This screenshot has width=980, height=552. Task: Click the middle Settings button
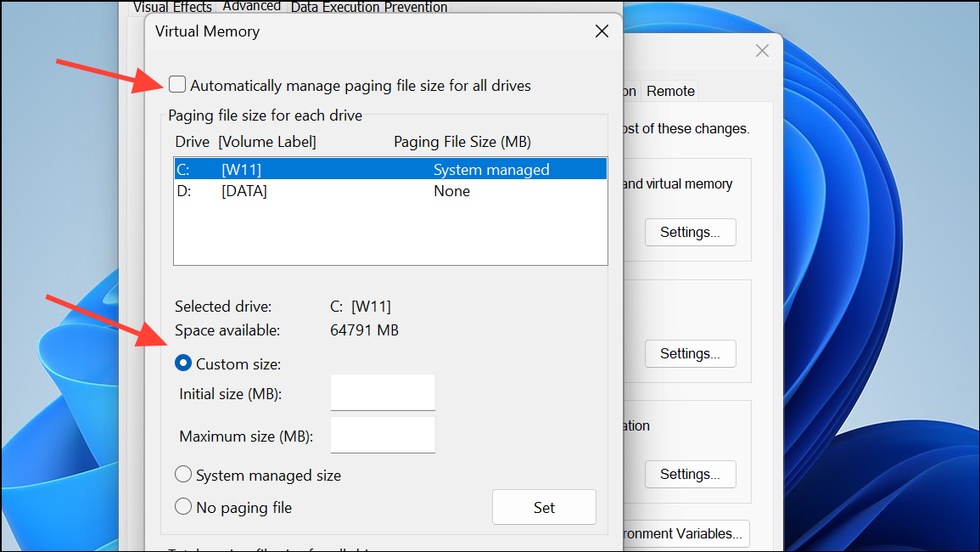[690, 353]
